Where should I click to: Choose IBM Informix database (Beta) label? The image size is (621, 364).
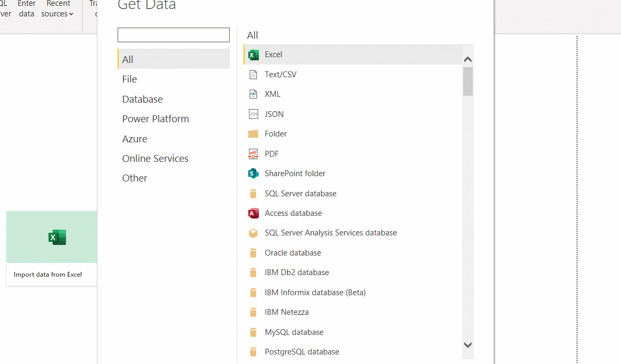click(315, 293)
